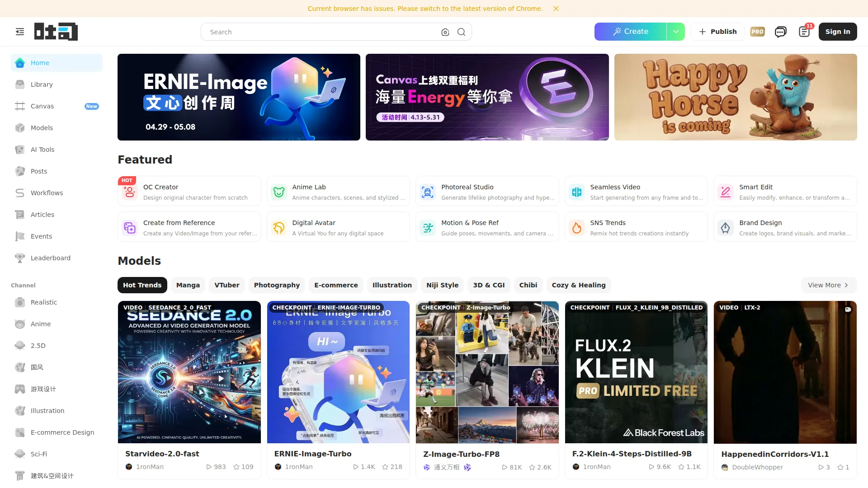The height and width of the screenshot is (488, 868).
Task: Switch to the Photography tab
Action: click(x=277, y=285)
